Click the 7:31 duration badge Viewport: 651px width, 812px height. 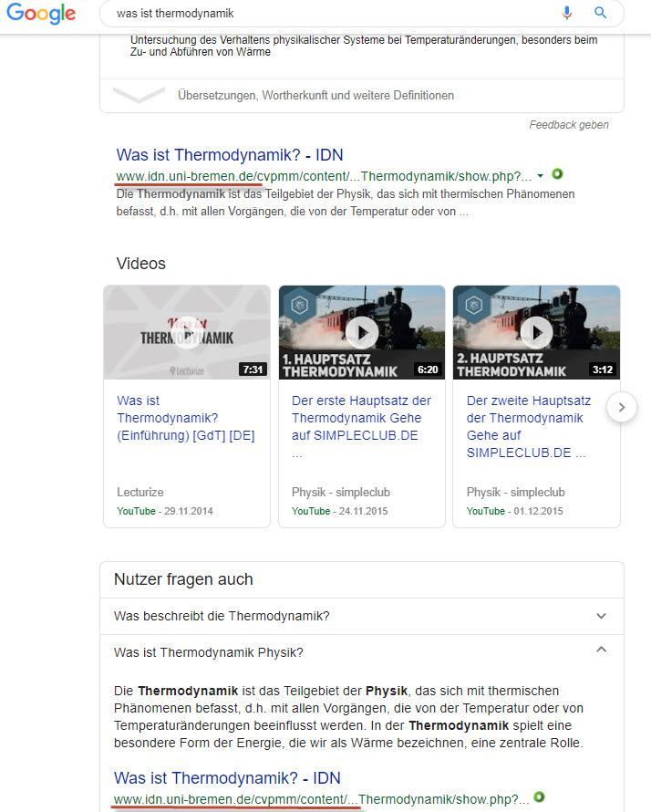pos(253,370)
